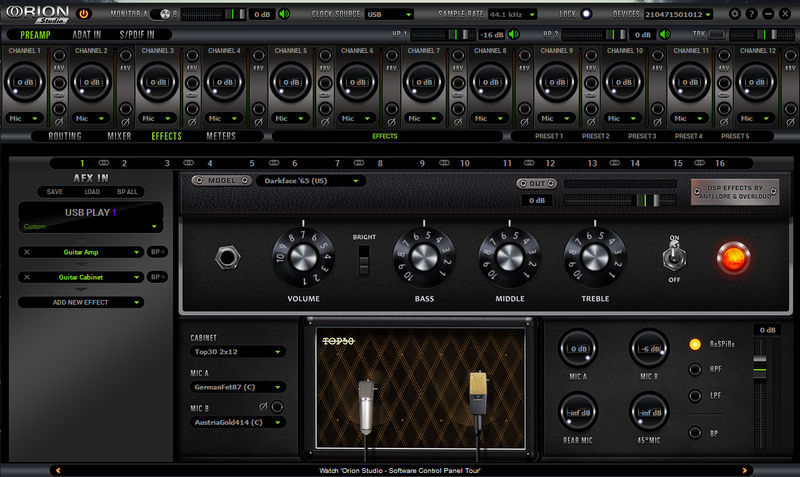The height and width of the screenshot is (477, 800).
Task: Enable the LPF filter
Action: (x=695, y=395)
